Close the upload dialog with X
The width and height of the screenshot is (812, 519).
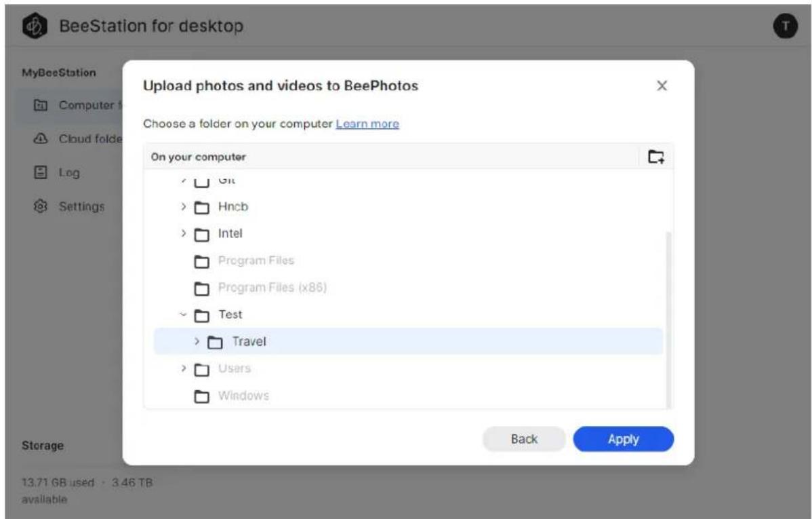click(x=662, y=85)
